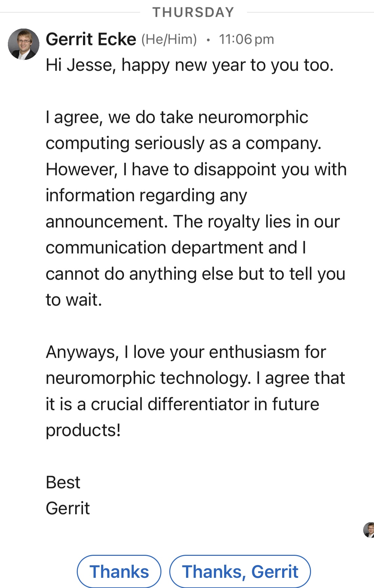Open Gerrit Ecke's profile photo

[x=24, y=44]
